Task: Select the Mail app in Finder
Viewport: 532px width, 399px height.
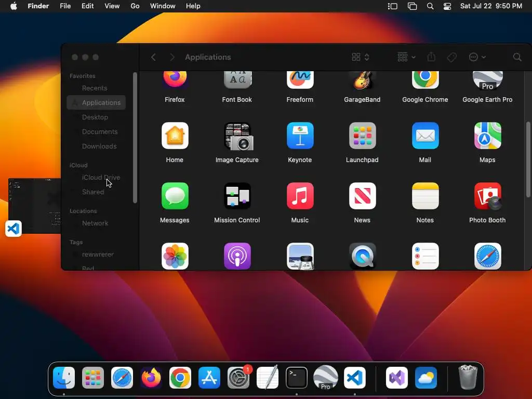Action: 425,136
